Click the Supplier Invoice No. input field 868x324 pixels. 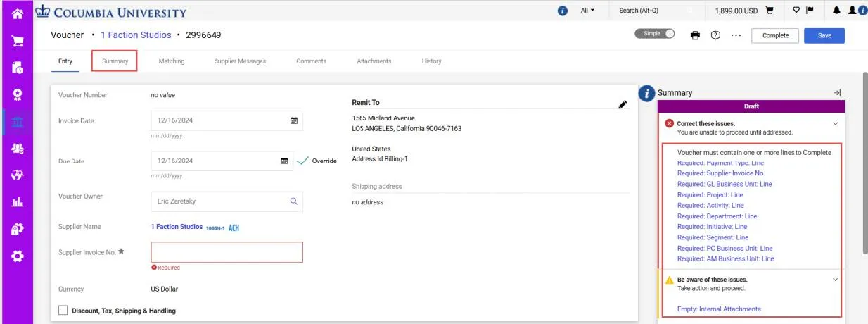pyautogui.click(x=227, y=252)
